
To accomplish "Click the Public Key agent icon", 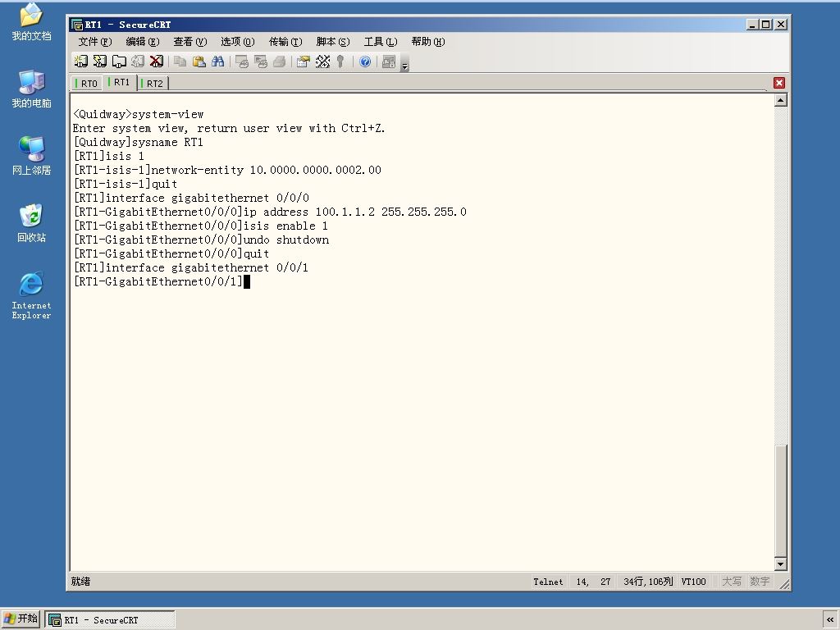I will 340,62.
